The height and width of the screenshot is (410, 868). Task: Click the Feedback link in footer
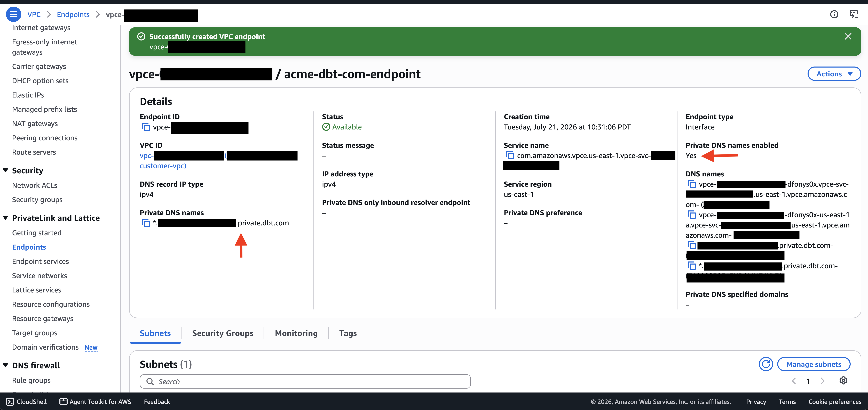(x=157, y=402)
